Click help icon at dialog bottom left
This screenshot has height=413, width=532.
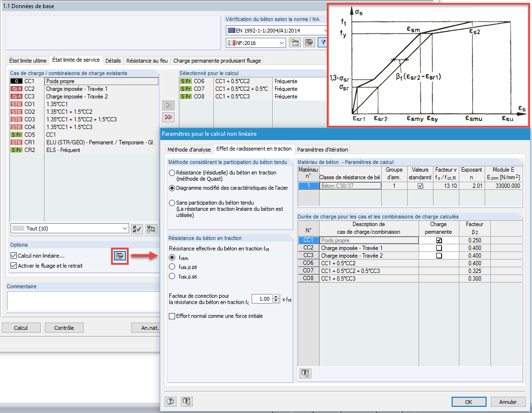(170, 402)
